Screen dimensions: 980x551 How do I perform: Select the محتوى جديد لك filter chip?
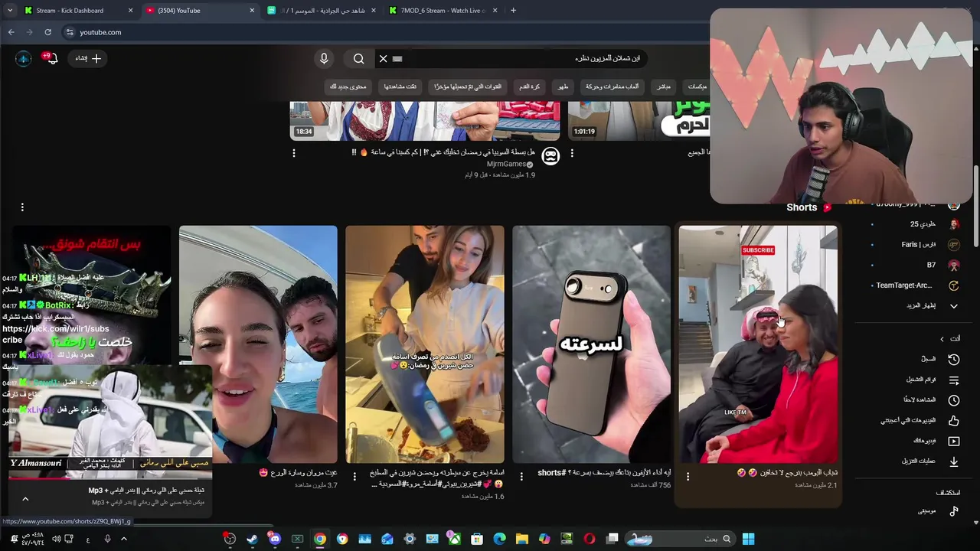[348, 86]
